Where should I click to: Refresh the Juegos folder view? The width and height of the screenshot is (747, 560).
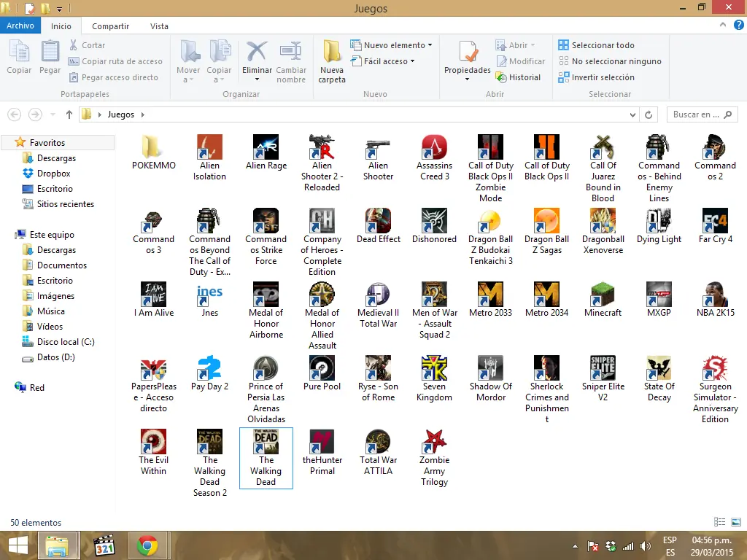point(649,114)
